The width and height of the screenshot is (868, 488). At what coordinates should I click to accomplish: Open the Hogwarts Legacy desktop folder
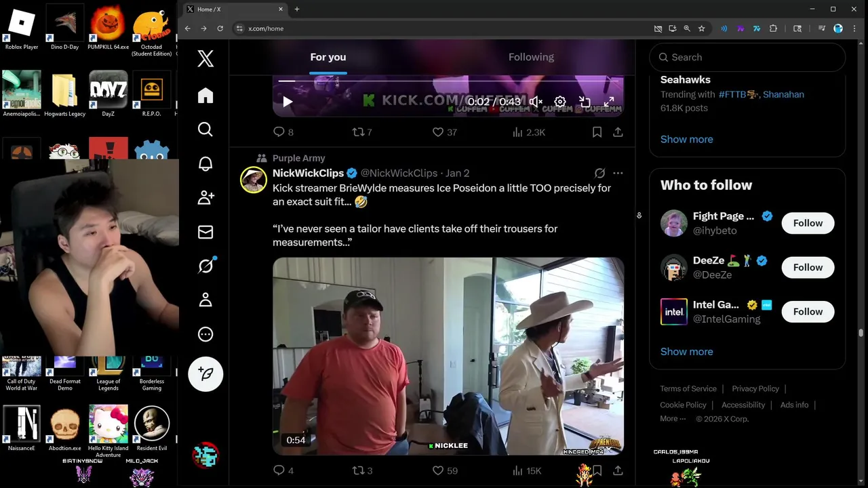[64, 94]
